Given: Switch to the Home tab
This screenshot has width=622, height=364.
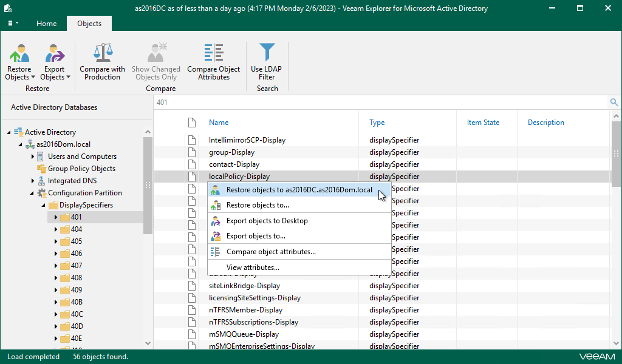Looking at the screenshot, I should click(46, 24).
